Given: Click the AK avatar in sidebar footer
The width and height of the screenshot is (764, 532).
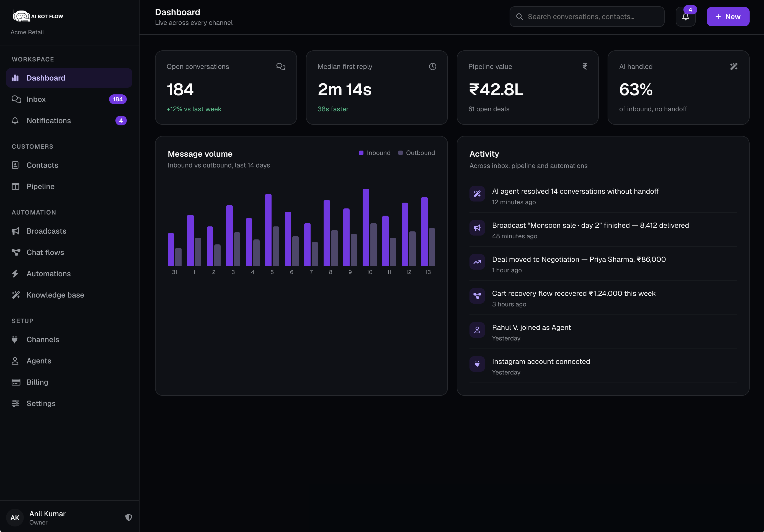Looking at the screenshot, I should point(15,517).
